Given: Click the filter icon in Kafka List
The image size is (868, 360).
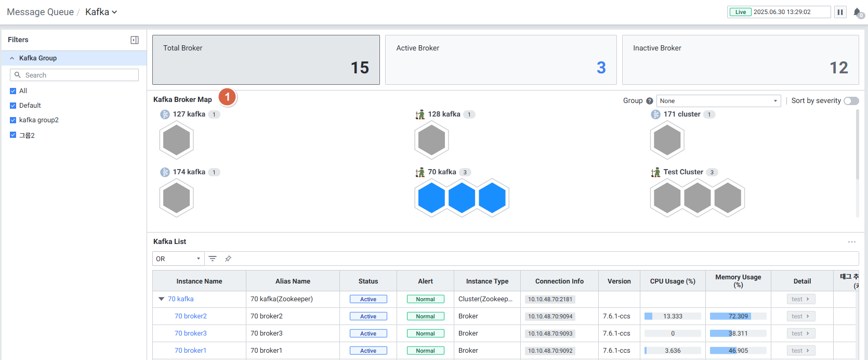Looking at the screenshot, I should [x=213, y=259].
